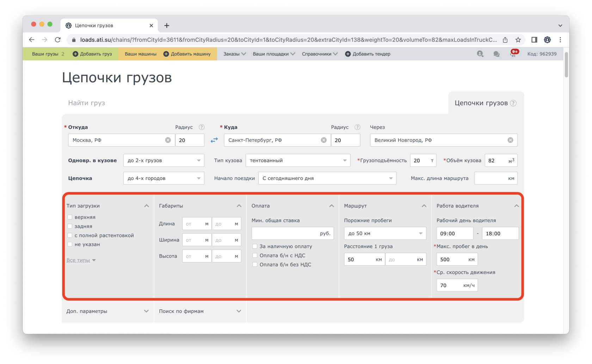Open the ATI browser extension icon

click(x=547, y=40)
